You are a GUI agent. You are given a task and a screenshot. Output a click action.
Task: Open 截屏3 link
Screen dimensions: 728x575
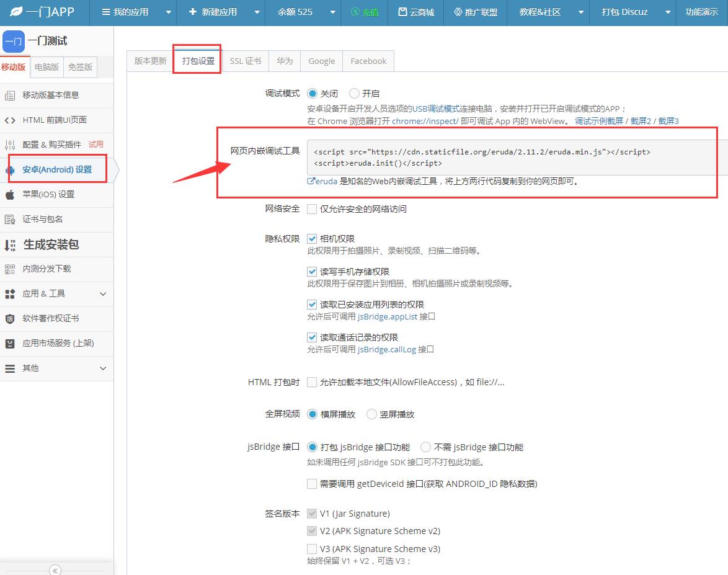(x=668, y=121)
